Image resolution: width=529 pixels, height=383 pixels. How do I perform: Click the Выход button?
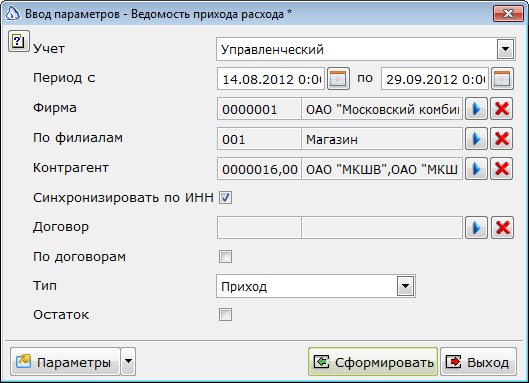[x=478, y=362]
